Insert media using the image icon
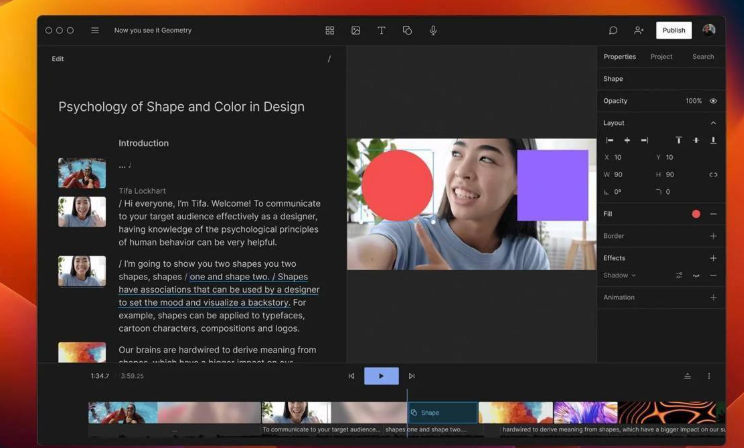Screen dimensions: 744x448 point(355,30)
